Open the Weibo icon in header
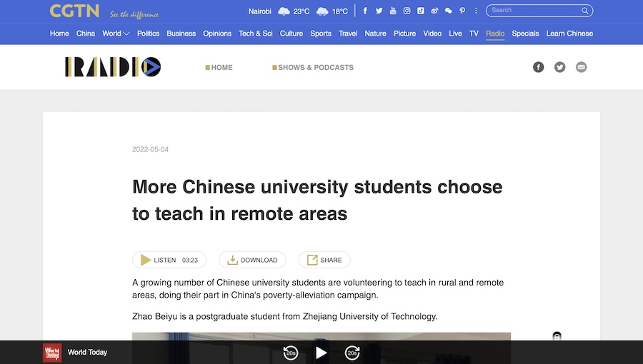The height and width of the screenshot is (364, 643). pyautogui.click(x=434, y=11)
